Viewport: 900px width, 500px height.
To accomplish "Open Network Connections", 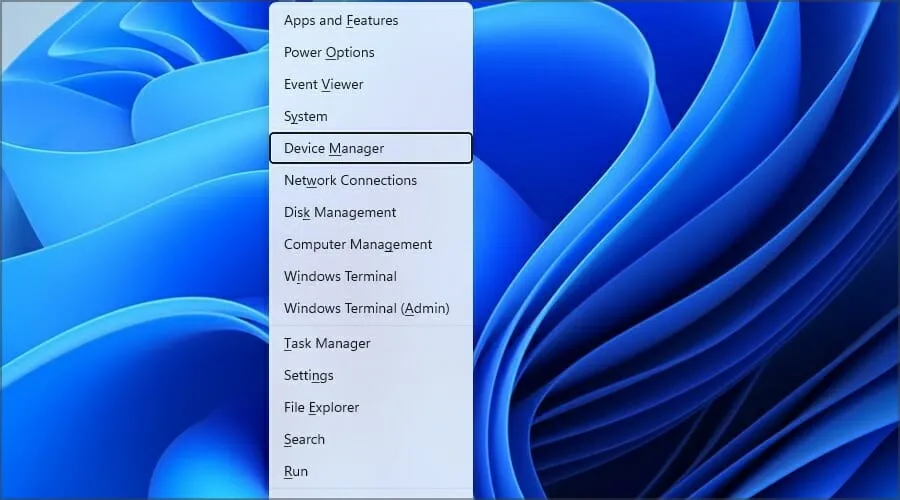I will pyautogui.click(x=350, y=181).
